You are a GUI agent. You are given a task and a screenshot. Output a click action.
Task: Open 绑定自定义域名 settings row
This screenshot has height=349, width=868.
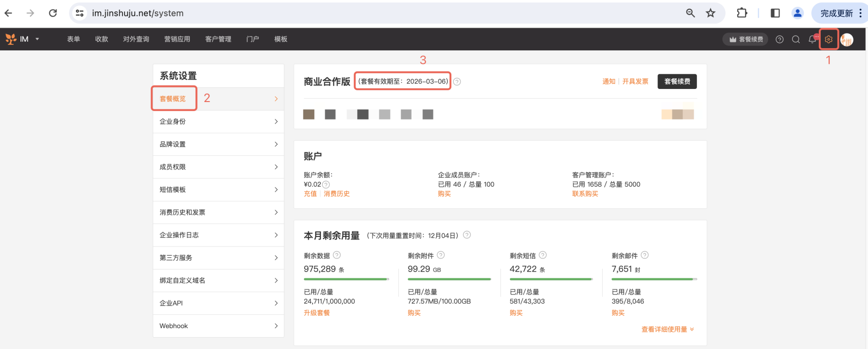[x=219, y=280]
